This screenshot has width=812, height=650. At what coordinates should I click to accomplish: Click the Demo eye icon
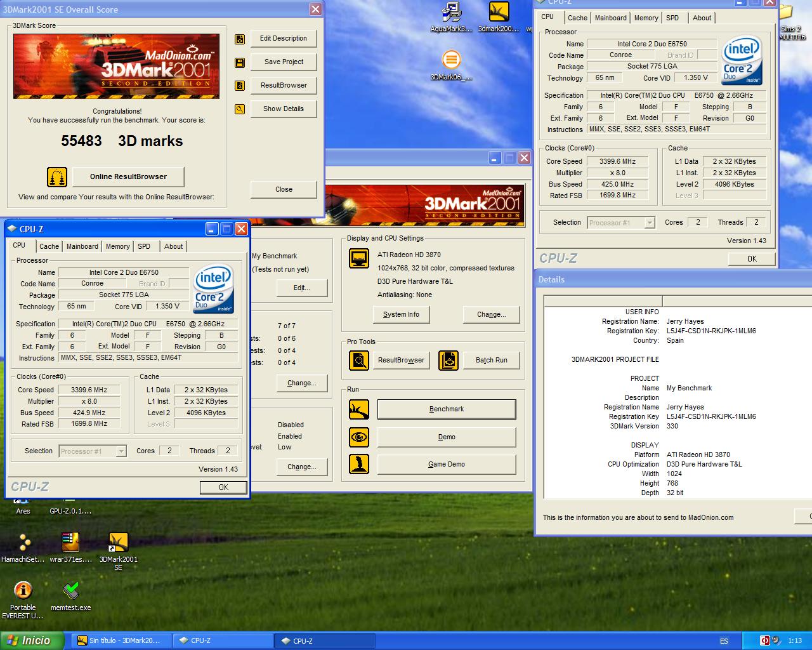coord(359,437)
